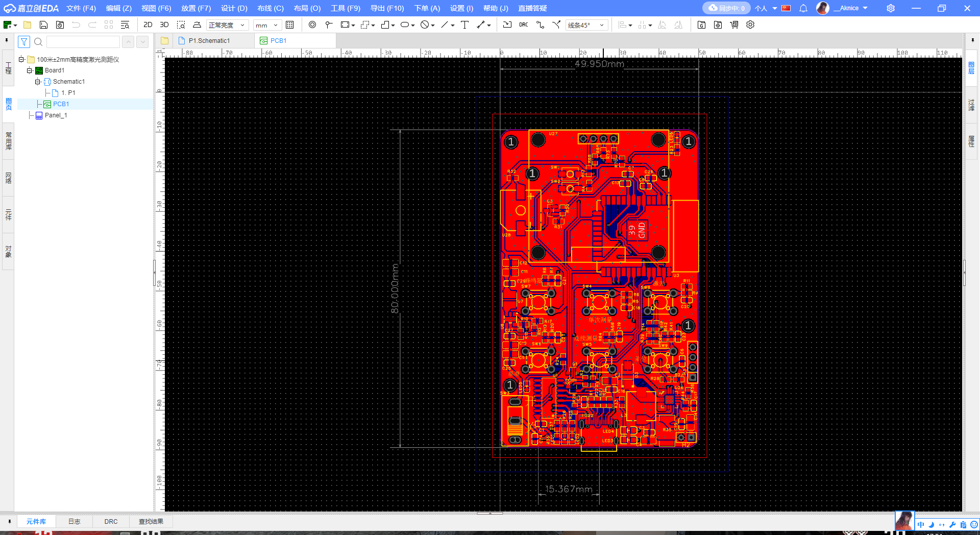Toggle the filter button in left panel
Image resolution: width=980 pixels, height=535 pixels.
(24, 42)
